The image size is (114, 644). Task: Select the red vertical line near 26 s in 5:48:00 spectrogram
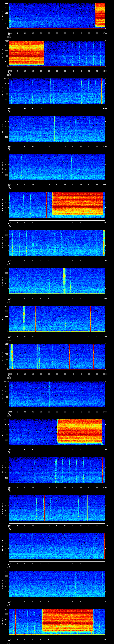[51, 91]
